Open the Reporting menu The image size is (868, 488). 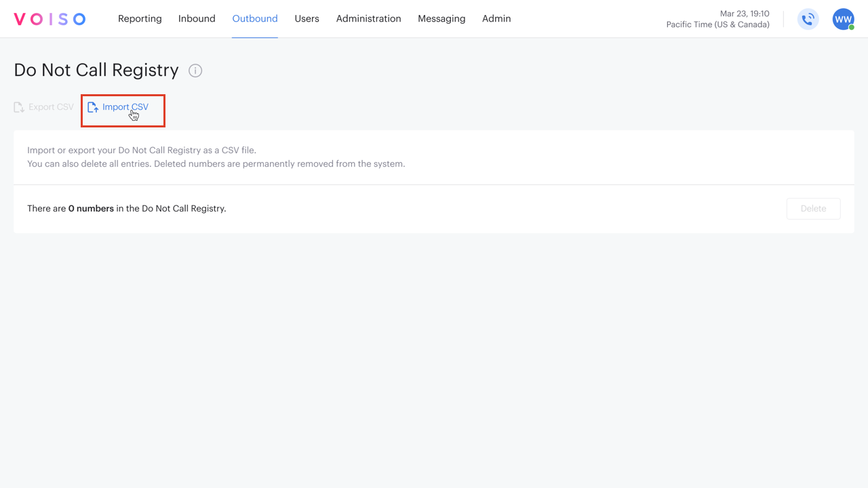(x=140, y=19)
